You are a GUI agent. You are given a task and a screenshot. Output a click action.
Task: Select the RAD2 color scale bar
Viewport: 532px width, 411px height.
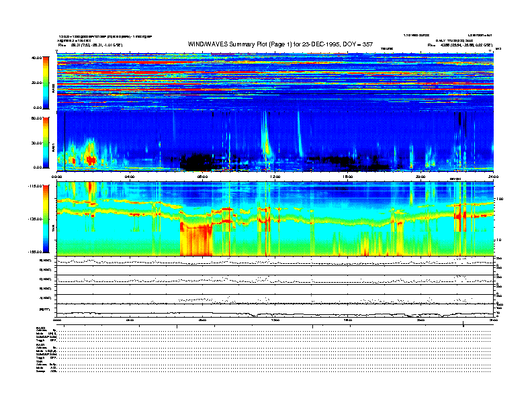(x=46, y=83)
